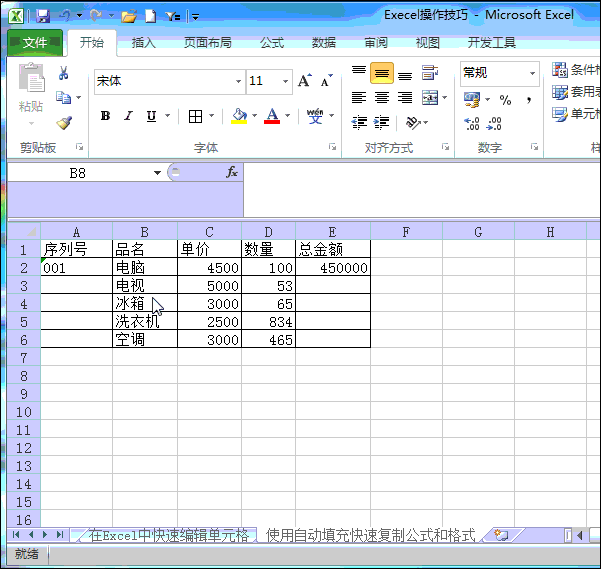
Task: Click the phonetic guide wén icon
Action: point(315,116)
